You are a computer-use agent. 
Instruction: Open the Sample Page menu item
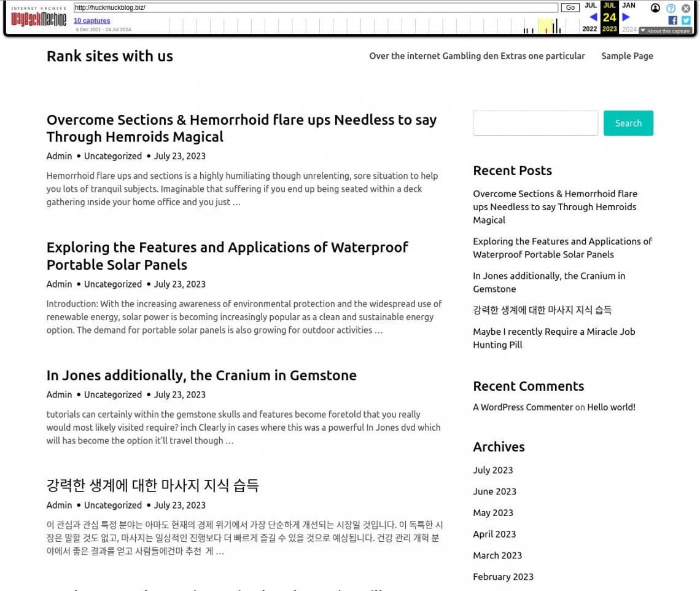[627, 56]
